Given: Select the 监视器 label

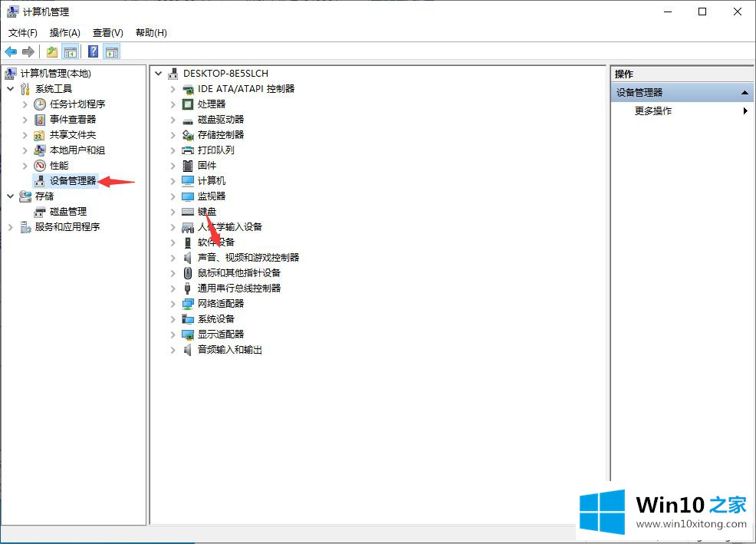Looking at the screenshot, I should (x=212, y=196).
